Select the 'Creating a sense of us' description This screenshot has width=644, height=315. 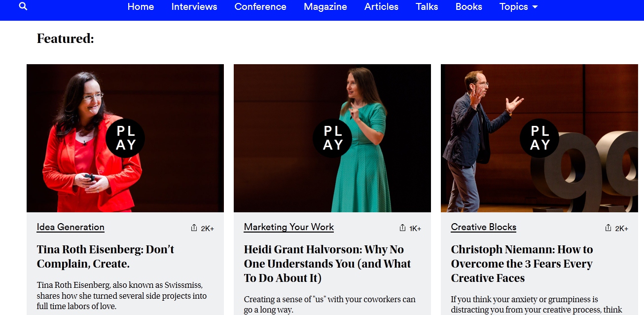330,305
